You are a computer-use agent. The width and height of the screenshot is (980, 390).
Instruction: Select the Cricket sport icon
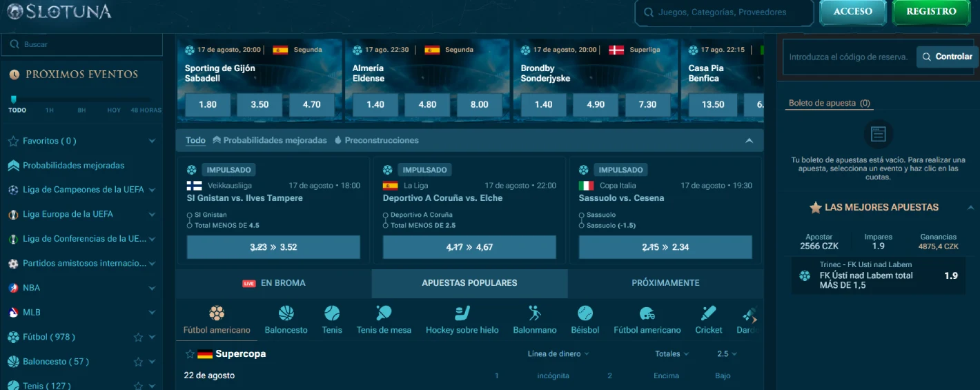tap(709, 313)
